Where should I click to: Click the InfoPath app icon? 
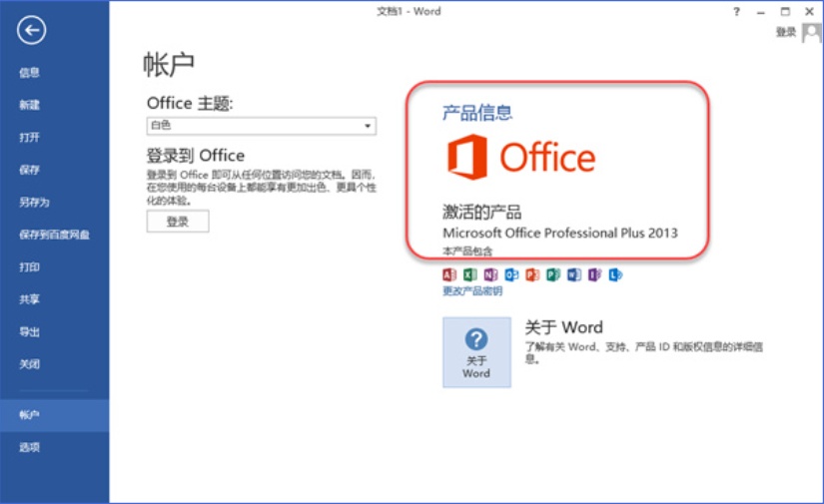pyautogui.click(x=594, y=274)
